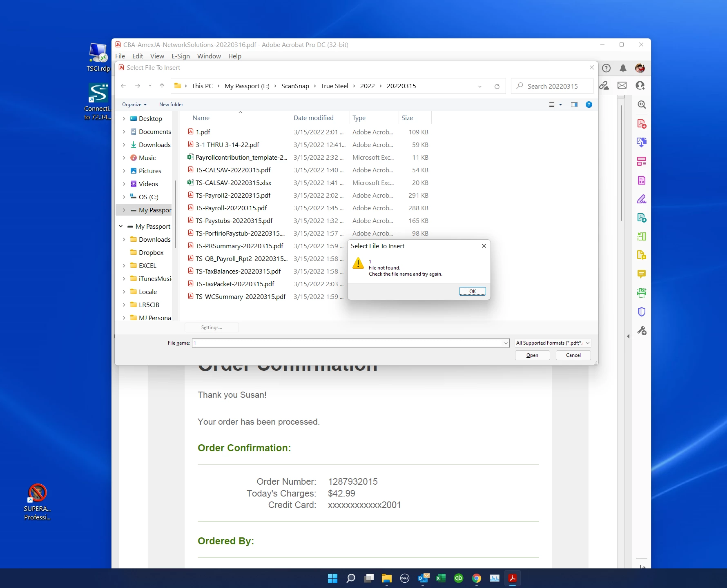Expand the OS (C:) drive node
This screenshot has height=588, width=727.
(x=124, y=197)
